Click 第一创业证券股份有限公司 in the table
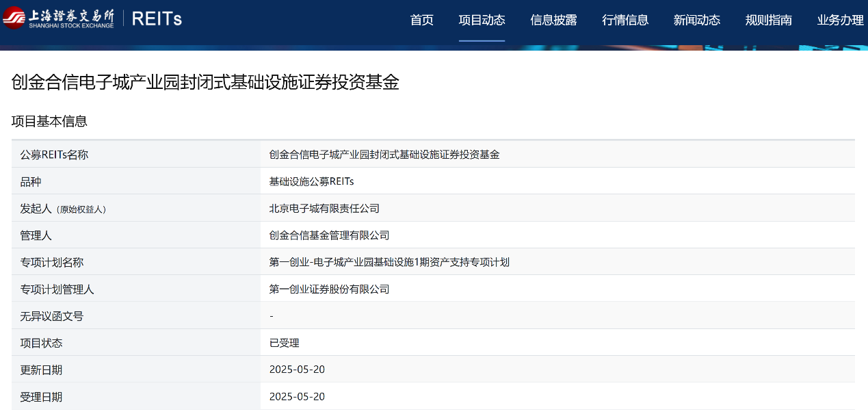This screenshot has width=868, height=416. (x=329, y=289)
